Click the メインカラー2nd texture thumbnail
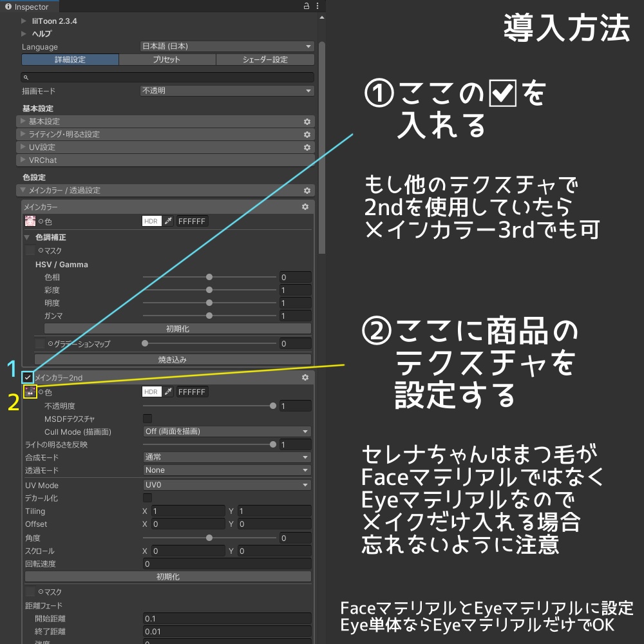644x644 pixels. [x=30, y=392]
